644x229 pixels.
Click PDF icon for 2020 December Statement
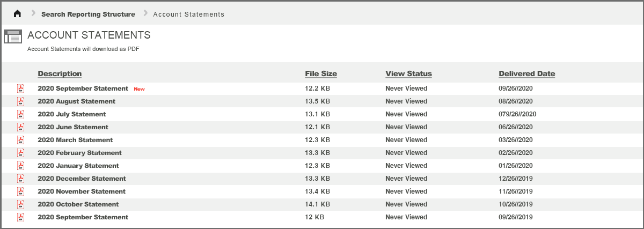click(21, 179)
